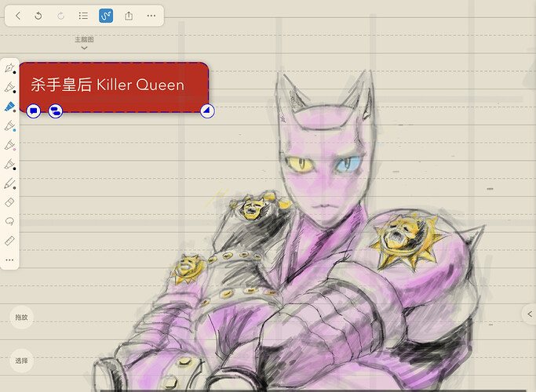Select the marker with blue dot
This screenshot has width=536, height=392.
click(x=9, y=125)
